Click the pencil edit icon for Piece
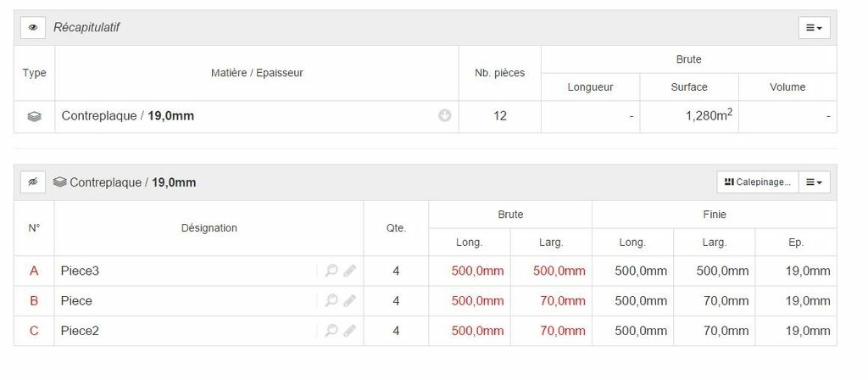This screenshot has width=868, height=380. [x=349, y=301]
